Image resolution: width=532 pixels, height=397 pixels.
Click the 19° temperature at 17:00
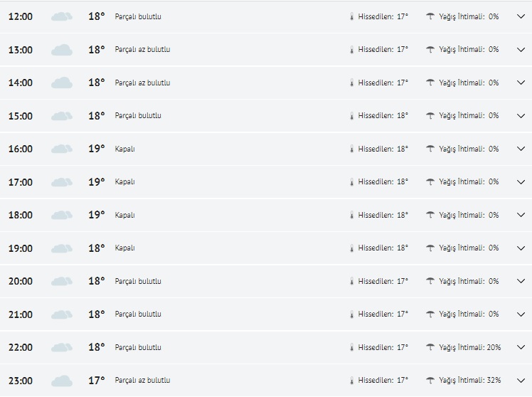click(x=97, y=182)
